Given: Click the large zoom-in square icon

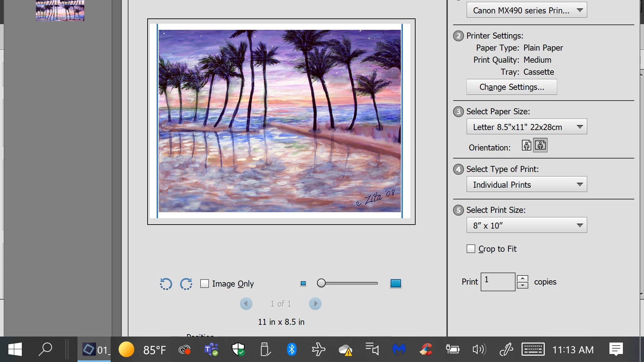Looking at the screenshot, I should [x=396, y=284].
